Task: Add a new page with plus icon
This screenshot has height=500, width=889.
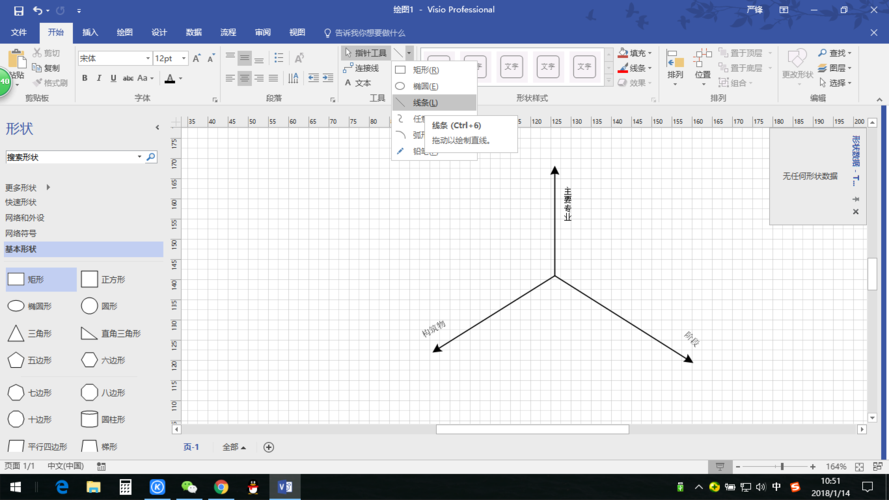Action: coord(268,447)
